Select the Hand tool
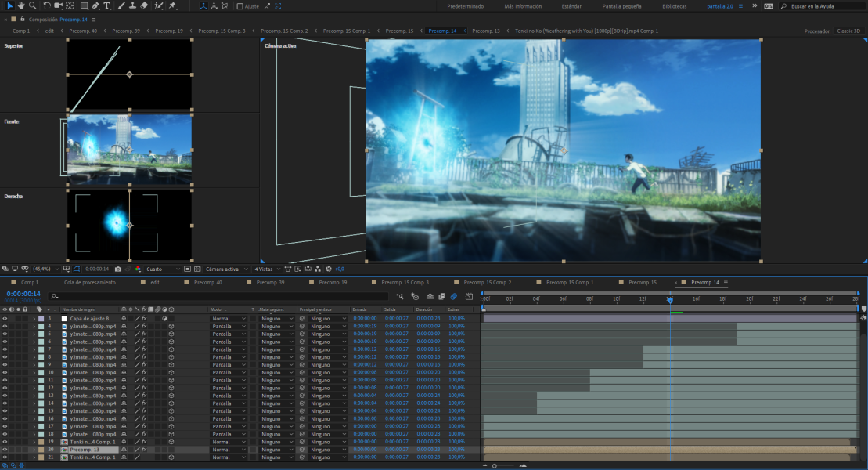868x470 pixels. [21, 5]
